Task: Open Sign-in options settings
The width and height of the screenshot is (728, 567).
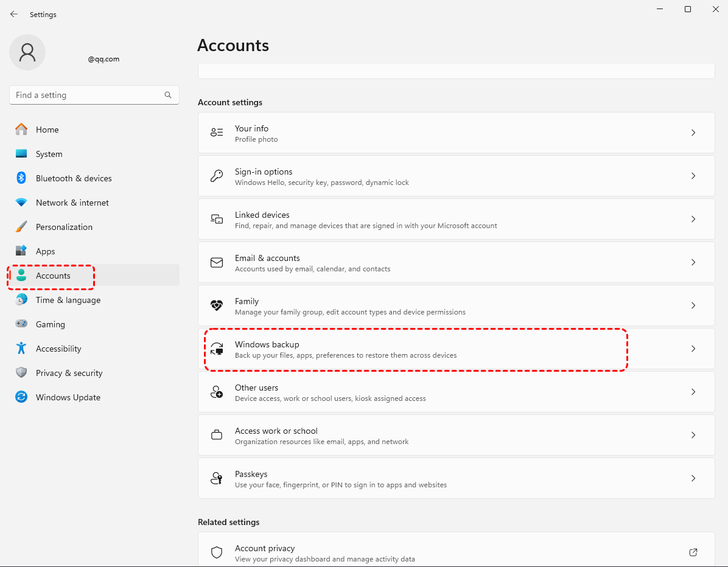Action: click(x=457, y=176)
